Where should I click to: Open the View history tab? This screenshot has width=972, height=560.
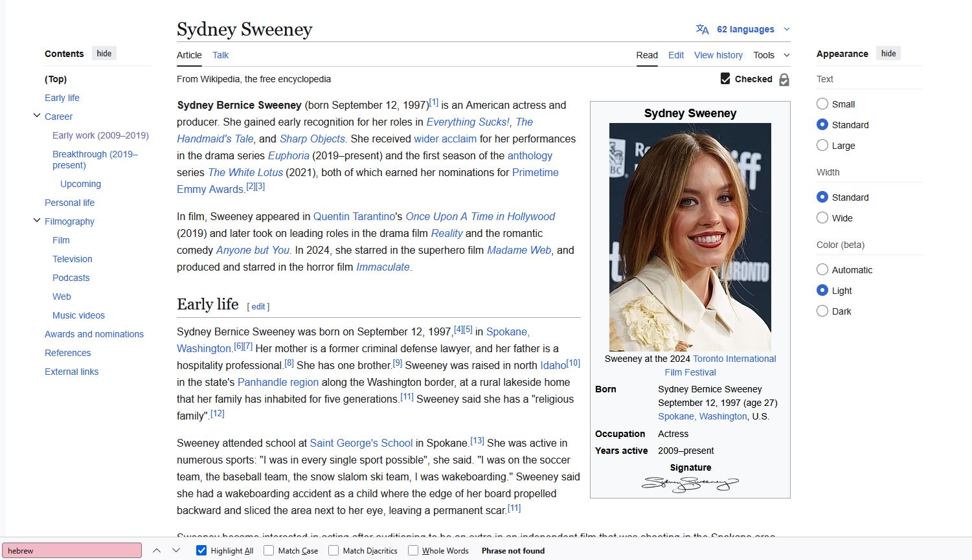718,55
